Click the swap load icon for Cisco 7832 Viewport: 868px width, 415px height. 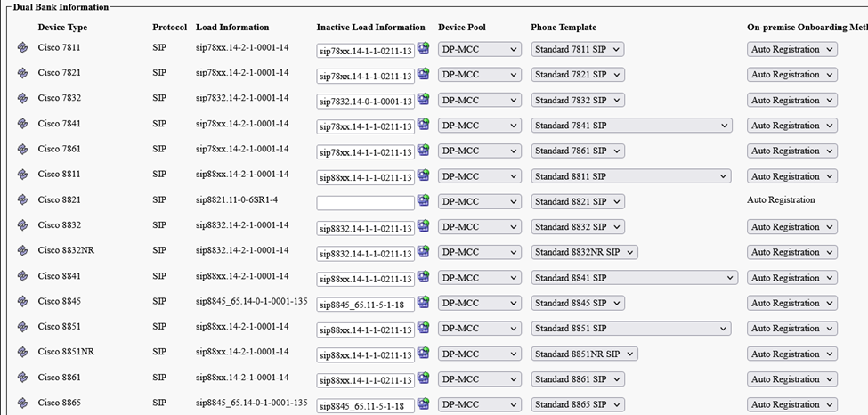pos(423,99)
